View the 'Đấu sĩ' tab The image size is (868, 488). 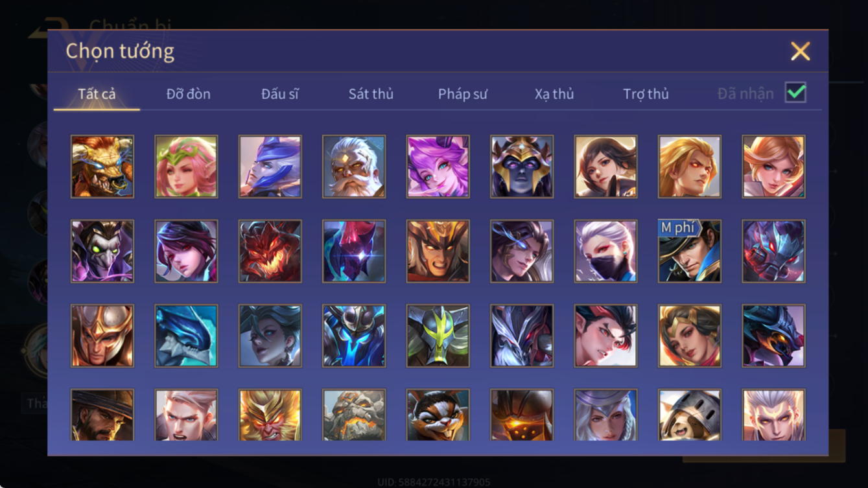(x=279, y=94)
